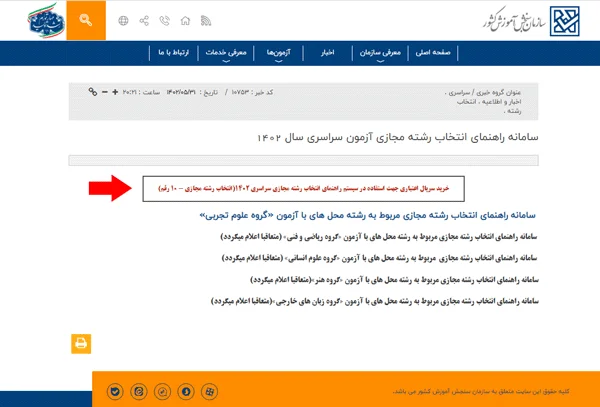Print the page with yellow printer icon
The height and width of the screenshot is (407, 600).
click(x=81, y=344)
